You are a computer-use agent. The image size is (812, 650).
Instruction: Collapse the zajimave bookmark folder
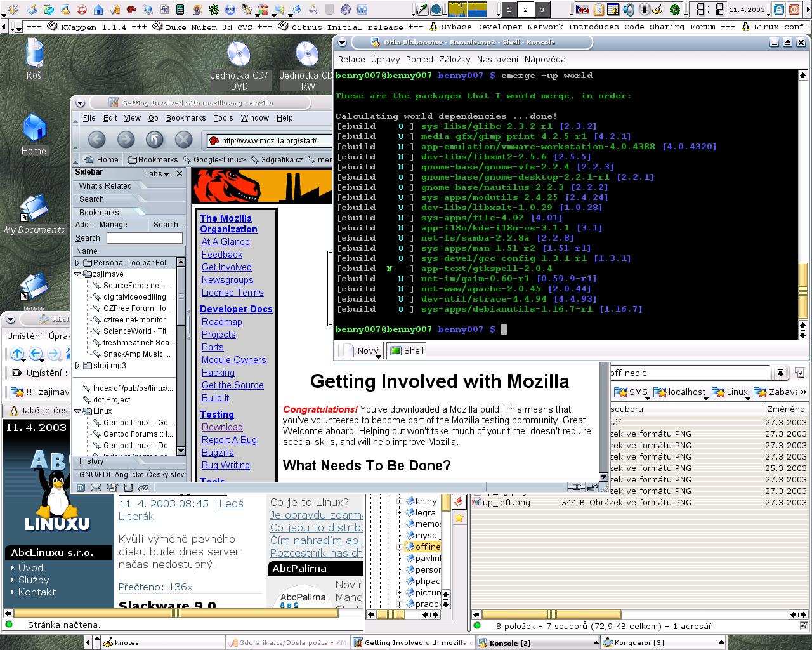[x=78, y=274]
